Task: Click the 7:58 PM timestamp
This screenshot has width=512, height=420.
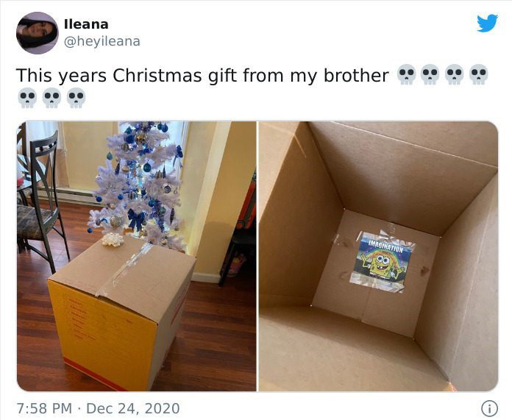Action: pyautogui.click(x=44, y=408)
